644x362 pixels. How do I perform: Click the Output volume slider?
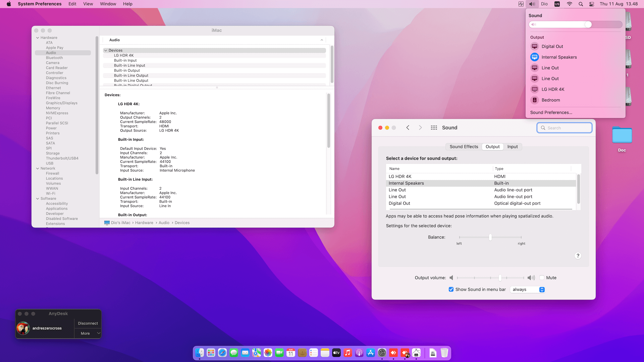pyautogui.click(x=500, y=278)
